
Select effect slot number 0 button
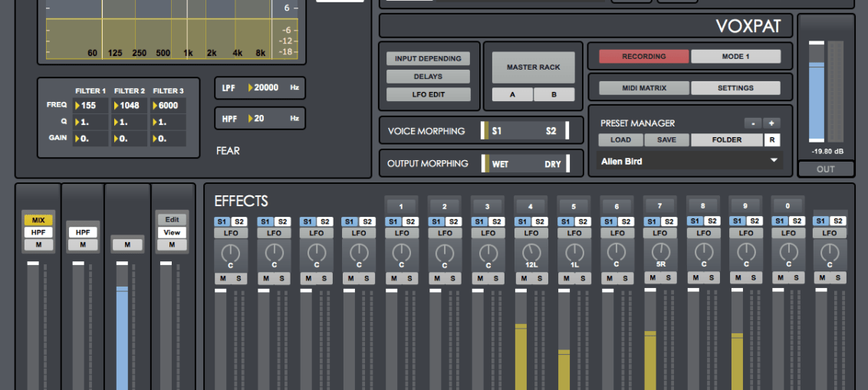coord(788,206)
